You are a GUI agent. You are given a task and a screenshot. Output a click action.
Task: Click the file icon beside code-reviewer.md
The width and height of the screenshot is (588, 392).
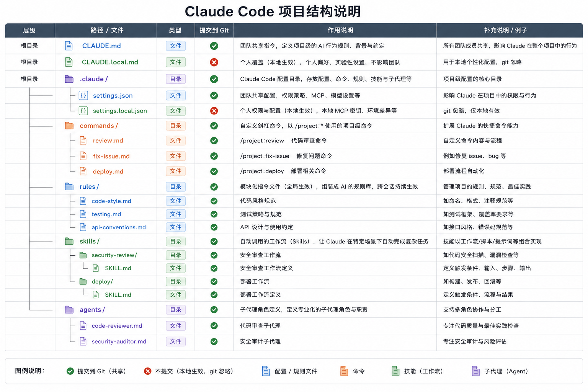[83, 326]
